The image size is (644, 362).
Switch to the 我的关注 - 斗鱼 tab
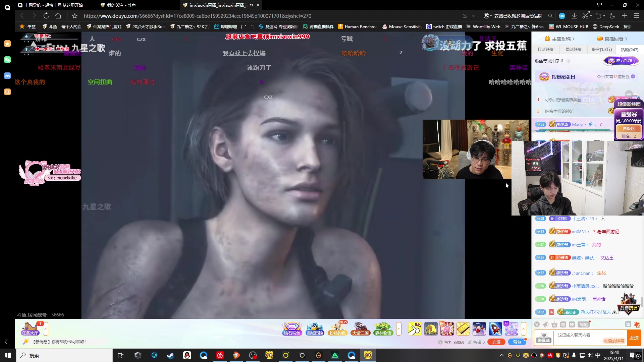[139, 5]
